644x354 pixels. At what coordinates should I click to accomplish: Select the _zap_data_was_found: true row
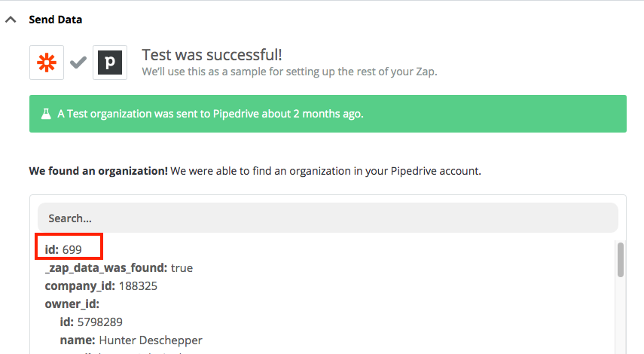pos(119,267)
